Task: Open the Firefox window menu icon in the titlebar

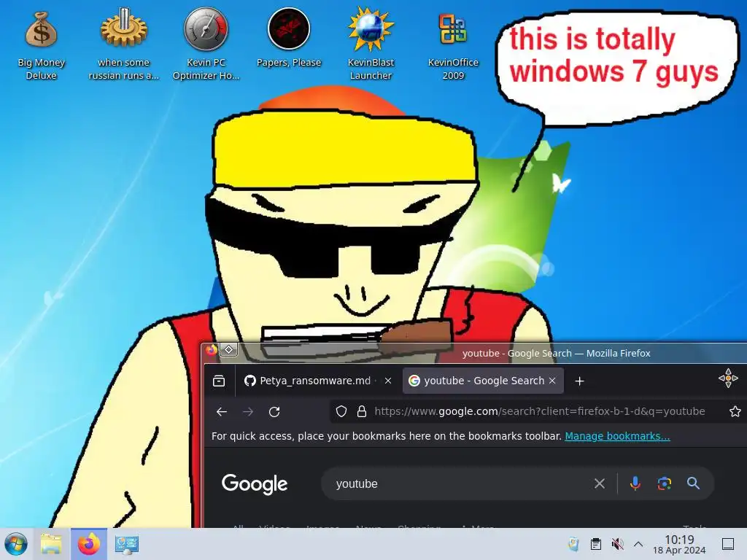Action: (x=212, y=350)
